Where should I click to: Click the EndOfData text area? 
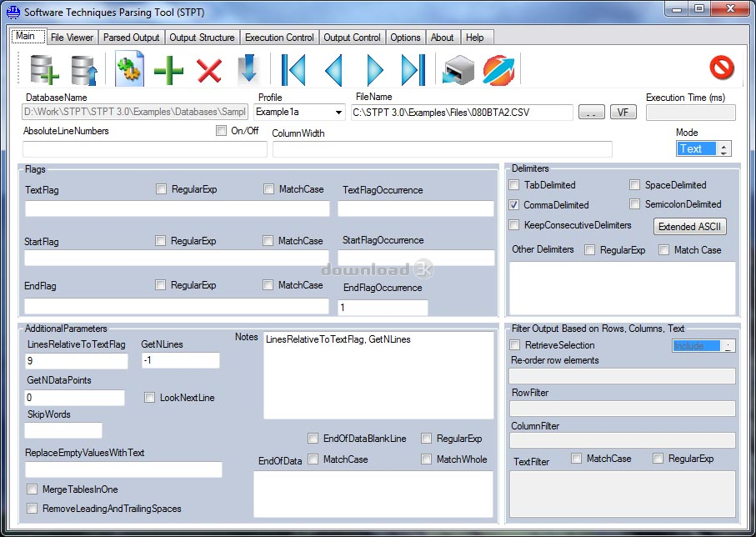373,494
